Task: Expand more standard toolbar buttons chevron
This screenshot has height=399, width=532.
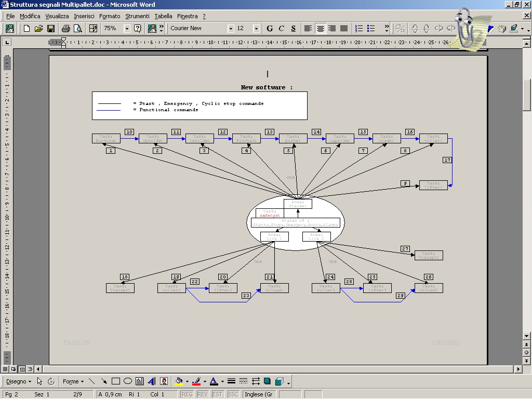Action: coord(162,29)
